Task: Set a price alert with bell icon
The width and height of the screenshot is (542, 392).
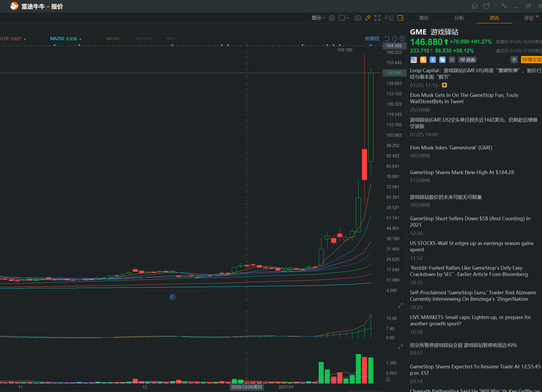Action: click(514, 60)
